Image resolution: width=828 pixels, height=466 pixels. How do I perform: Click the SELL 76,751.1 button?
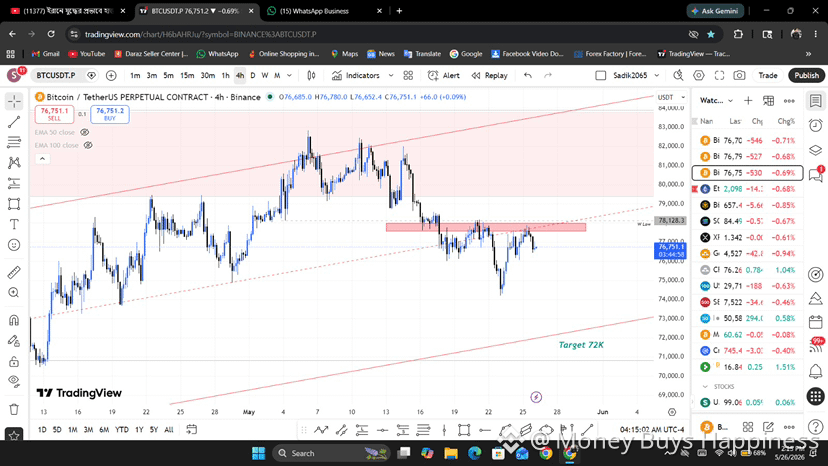(54, 114)
